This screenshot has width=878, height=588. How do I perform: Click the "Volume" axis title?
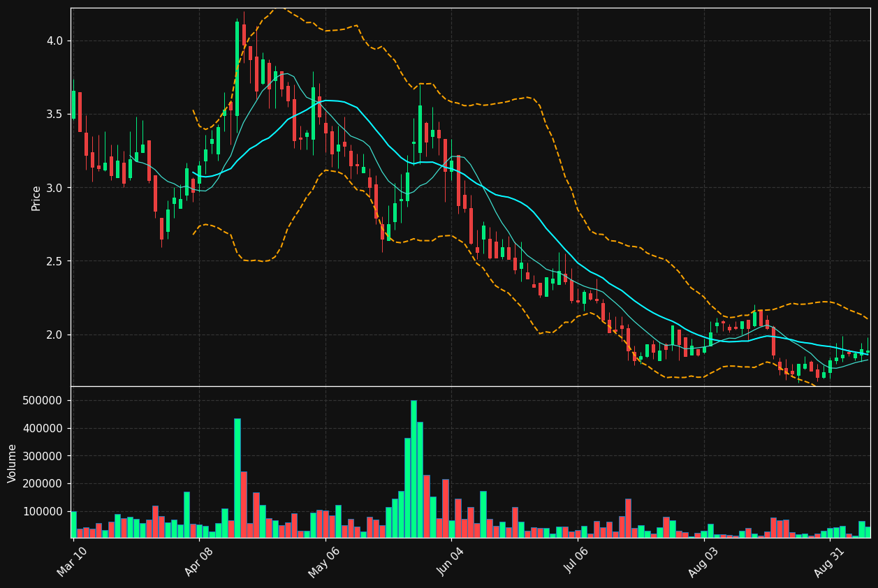tap(13, 463)
